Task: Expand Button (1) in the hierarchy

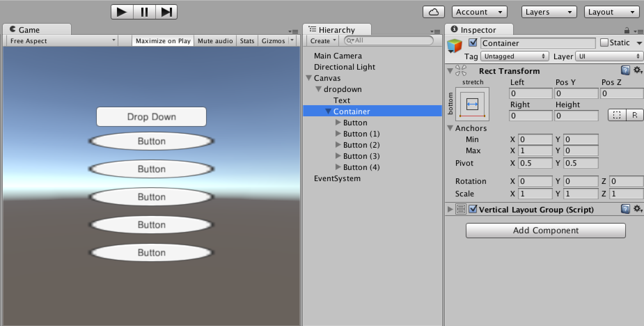Action: pos(338,134)
